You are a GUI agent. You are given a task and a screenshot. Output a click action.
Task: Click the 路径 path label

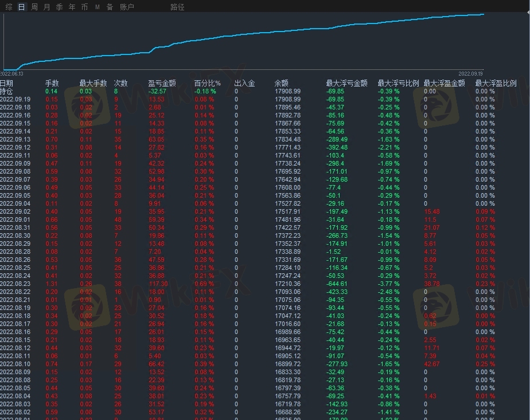(177, 7)
